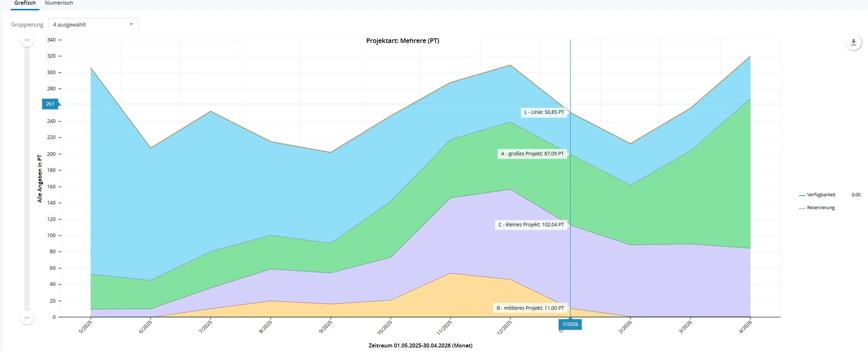The image size is (868, 351).
Task: Switch to the Numerisch tab
Action: [x=59, y=3]
